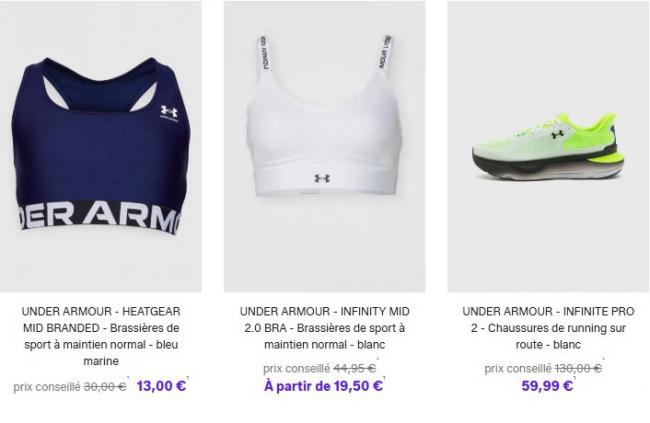
Task: Click the Under Armour logo on running shoe
Action: [558, 134]
